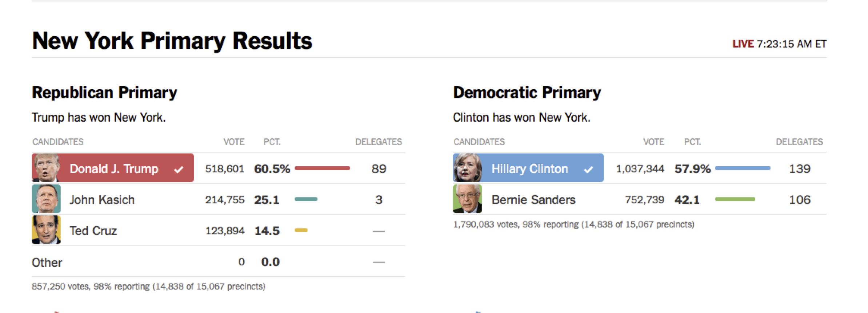Click the Republican Primary heading

pos(104,93)
